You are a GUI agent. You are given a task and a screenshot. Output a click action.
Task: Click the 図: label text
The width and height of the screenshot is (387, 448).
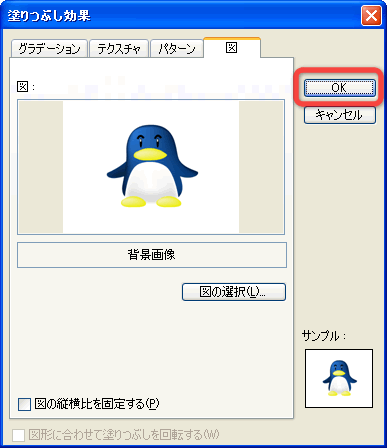click(x=26, y=87)
